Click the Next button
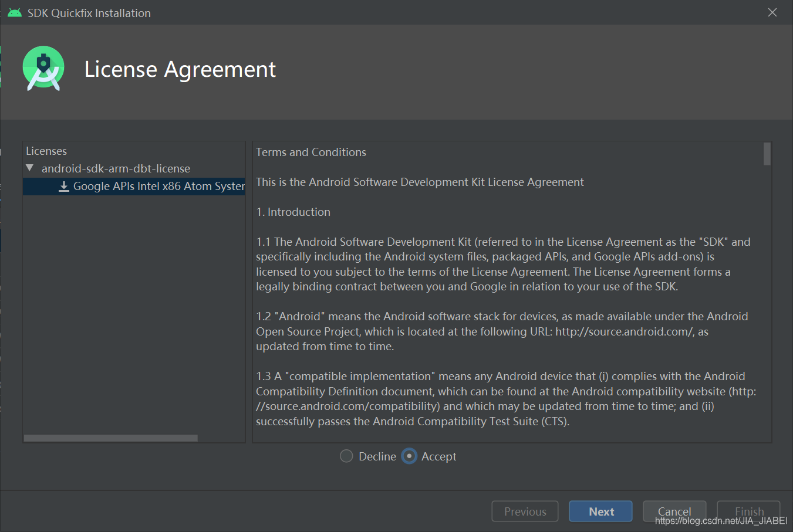The image size is (793, 532). click(x=600, y=511)
